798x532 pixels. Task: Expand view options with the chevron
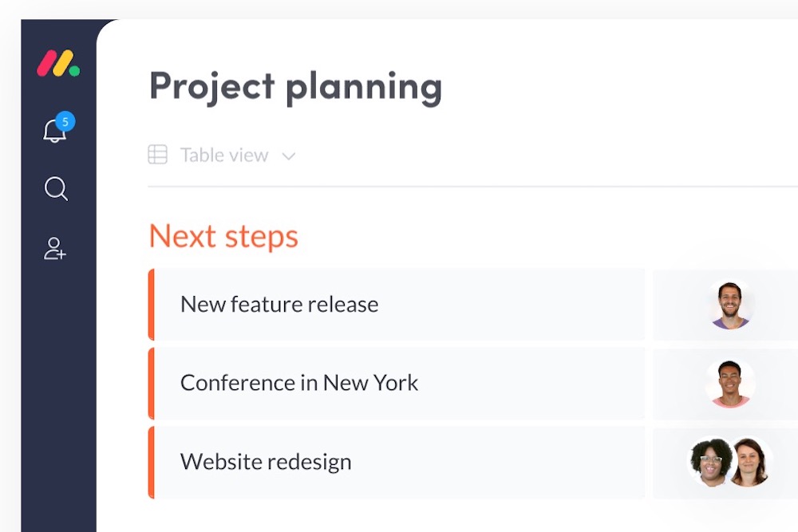click(x=289, y=156)
